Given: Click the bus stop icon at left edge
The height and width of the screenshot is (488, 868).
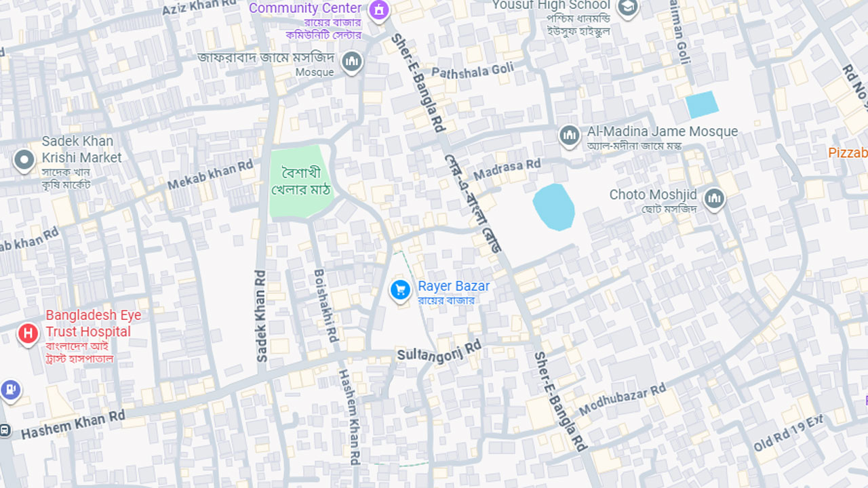Looking at the screenshot, I should click(5, 430).
